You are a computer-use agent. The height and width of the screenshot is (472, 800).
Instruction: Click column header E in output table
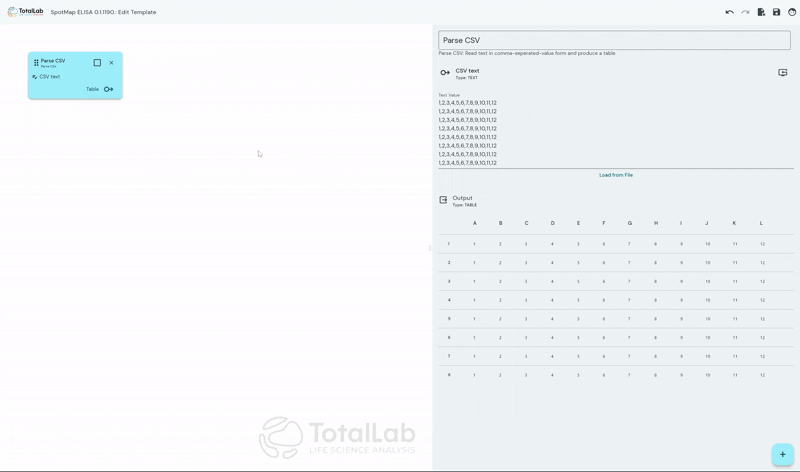tap(578, 223)
